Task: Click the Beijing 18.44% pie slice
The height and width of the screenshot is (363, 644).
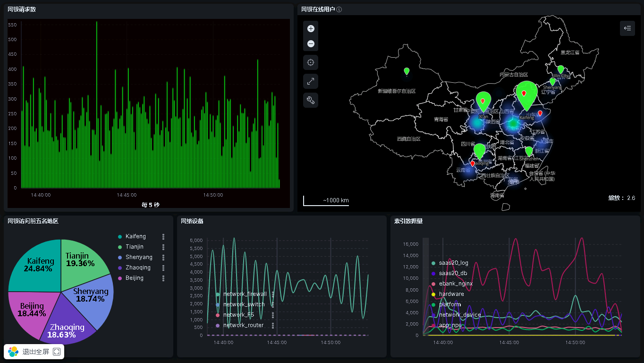Action: [x=31, y=310]
